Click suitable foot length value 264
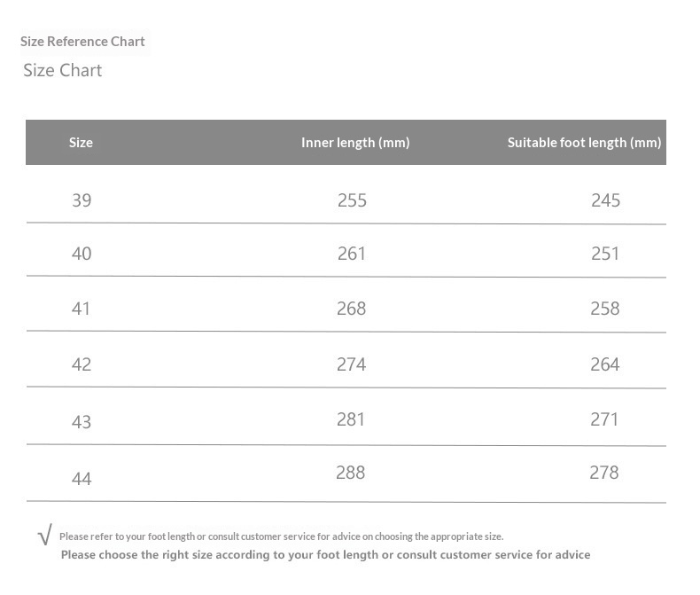The height and width of the screenshot is (595, 700). coord(605,364)
